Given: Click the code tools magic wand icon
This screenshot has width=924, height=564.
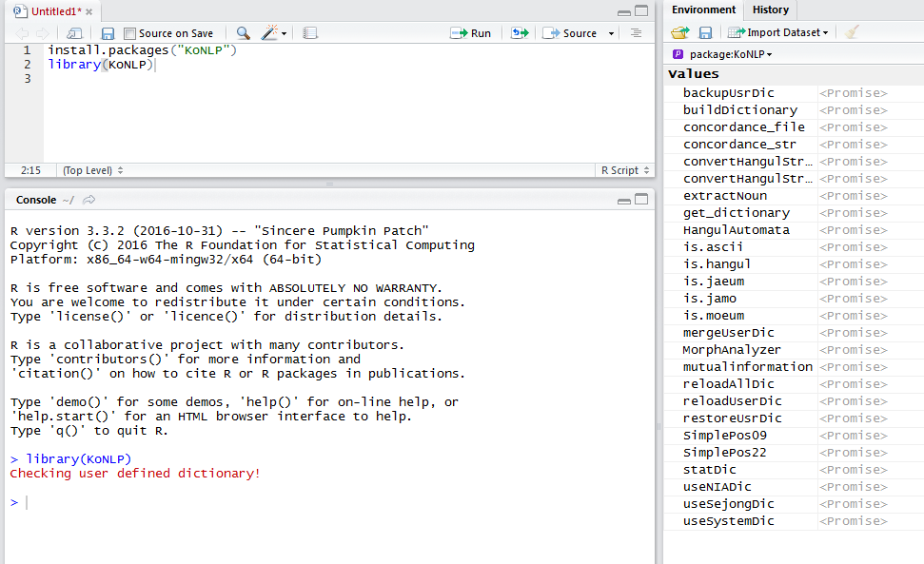Looking at the screenshot, I should pyautogui.click(x=268, y=33).
